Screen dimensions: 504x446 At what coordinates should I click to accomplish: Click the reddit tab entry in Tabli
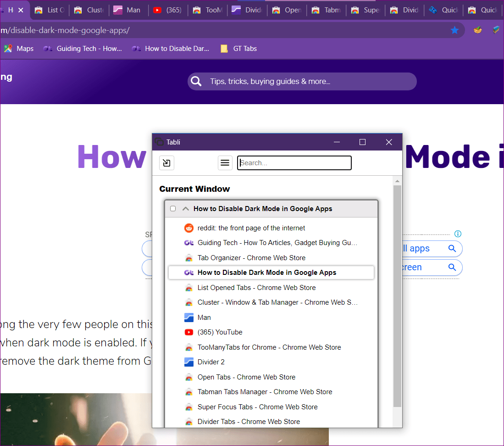[x=251, y=228]
